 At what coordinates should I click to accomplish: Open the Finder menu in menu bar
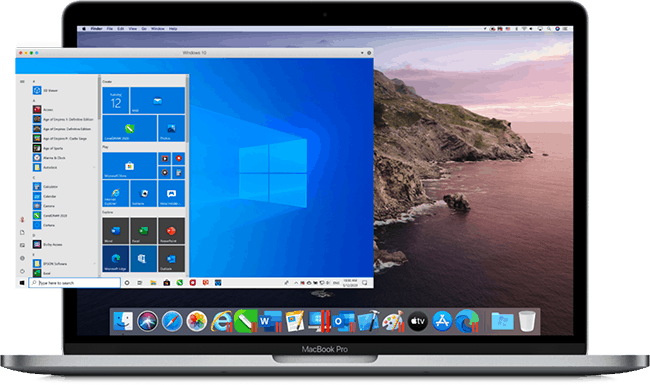click(x=97, y=29)
